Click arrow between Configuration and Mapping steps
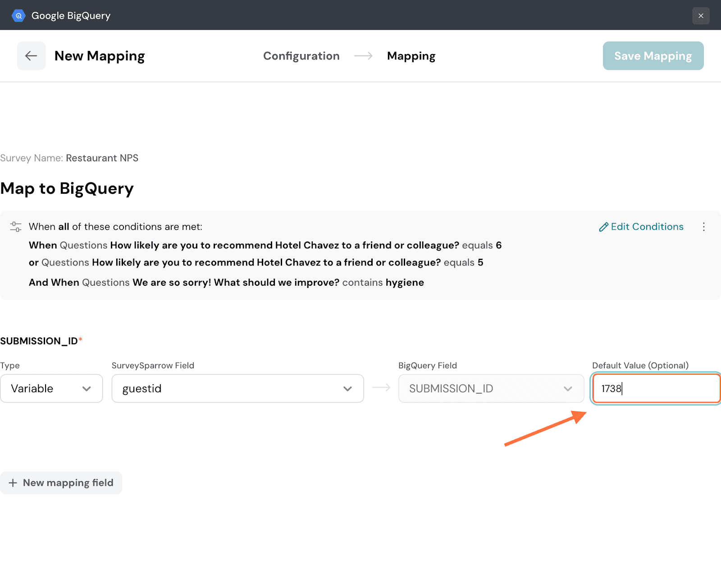 point(363,56)
